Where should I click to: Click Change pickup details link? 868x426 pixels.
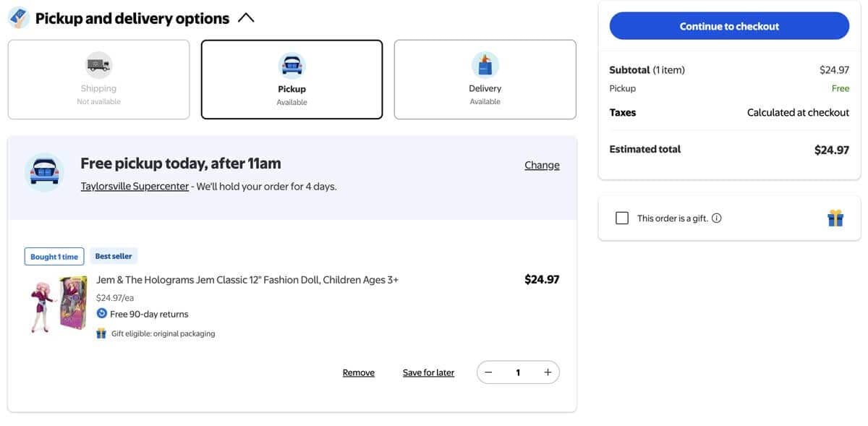tap(542, 165)
